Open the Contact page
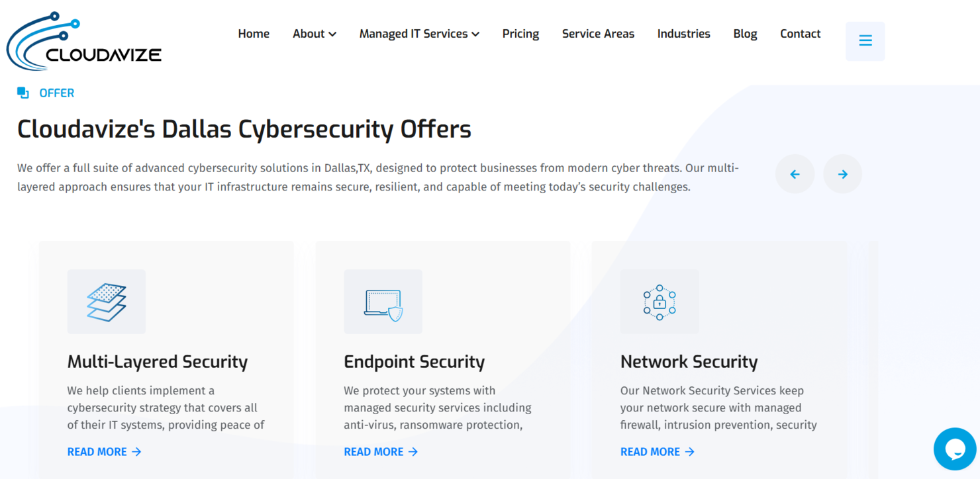 click(x=800, y=33)
